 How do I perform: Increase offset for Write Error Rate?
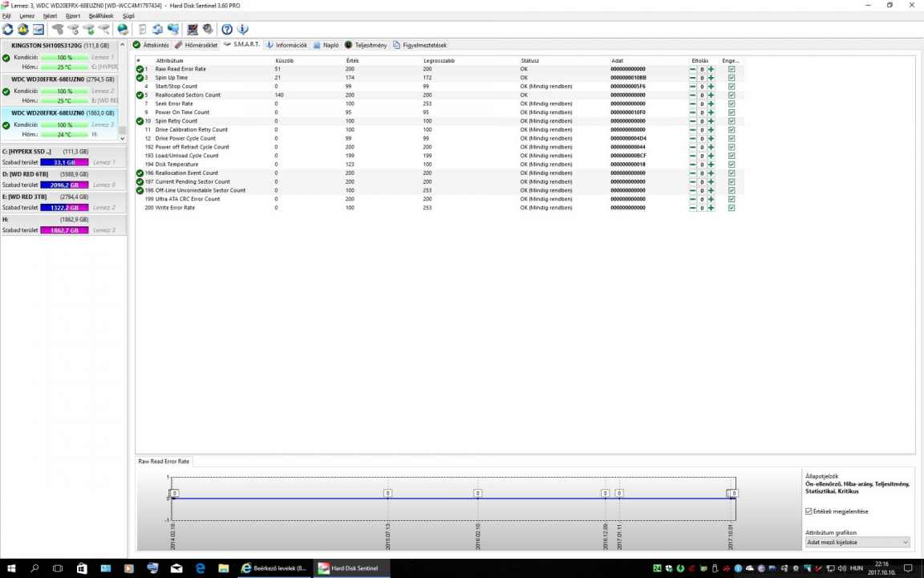coord(711,208)
